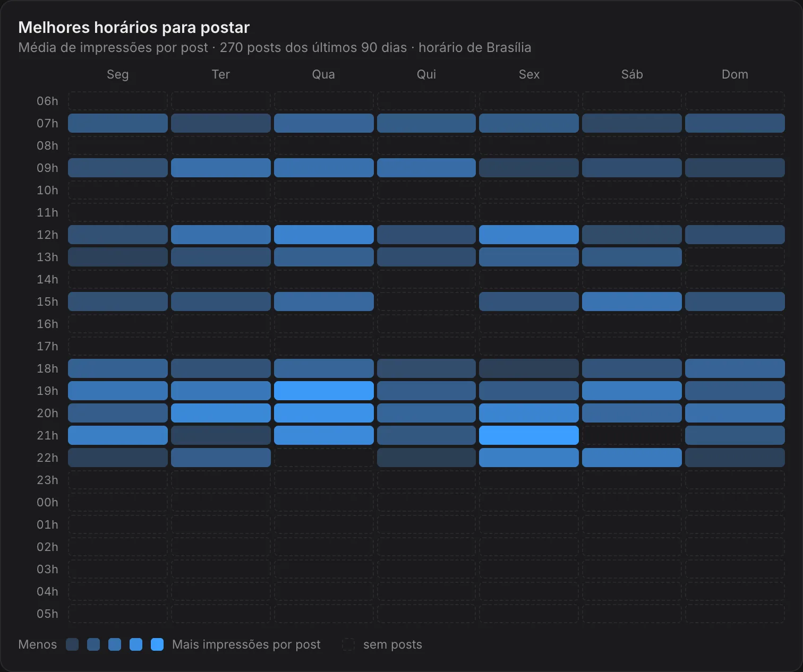803x672 pixels.
Task: Click the Saturday 15h heatmap cell
Action: 632,301
